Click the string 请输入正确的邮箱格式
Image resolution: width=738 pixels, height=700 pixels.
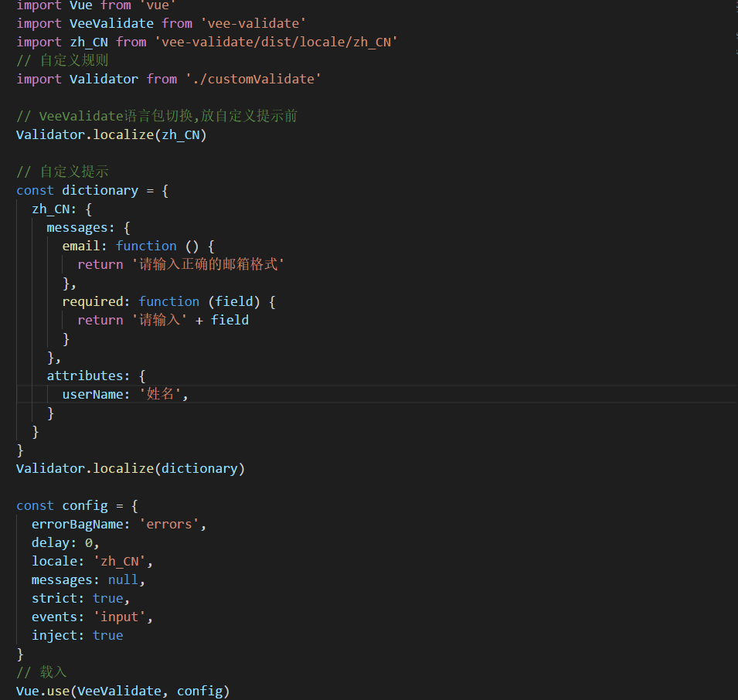pos(208,264)
